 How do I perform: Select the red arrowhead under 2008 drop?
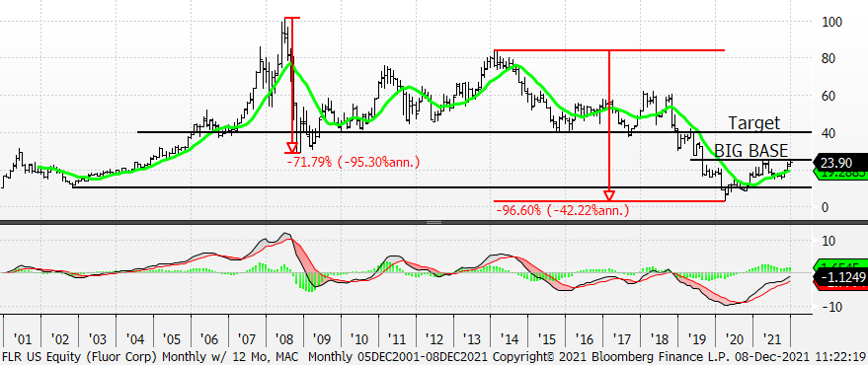click(291, 147)
